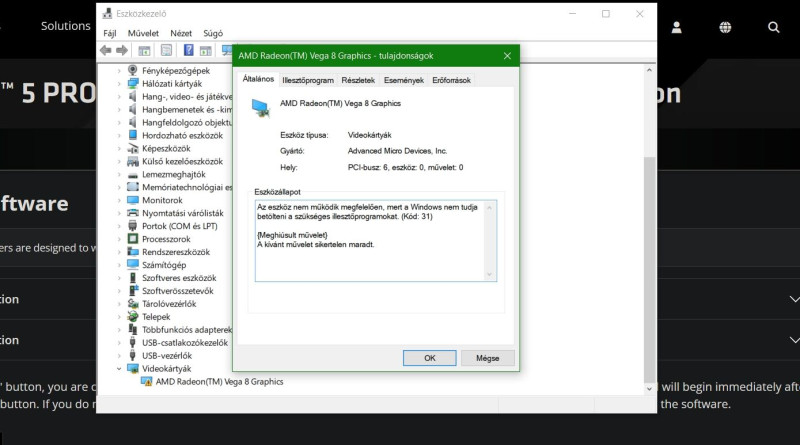Click the Solutions link on the website
This screenshot has height=445, width=800.
65,26
